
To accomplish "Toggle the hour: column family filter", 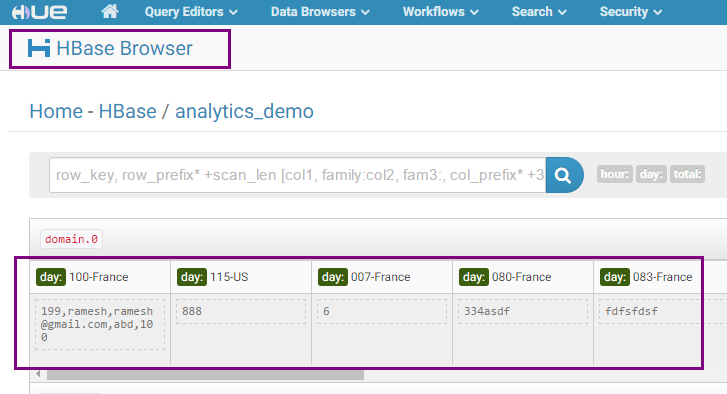I will tap(614, 174).
